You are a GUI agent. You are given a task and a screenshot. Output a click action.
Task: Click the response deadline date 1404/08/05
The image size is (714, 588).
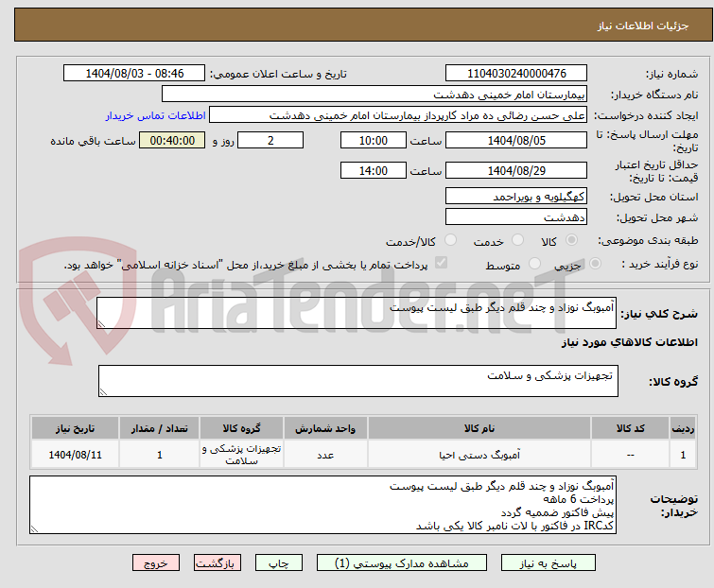[x=516, y=140]
